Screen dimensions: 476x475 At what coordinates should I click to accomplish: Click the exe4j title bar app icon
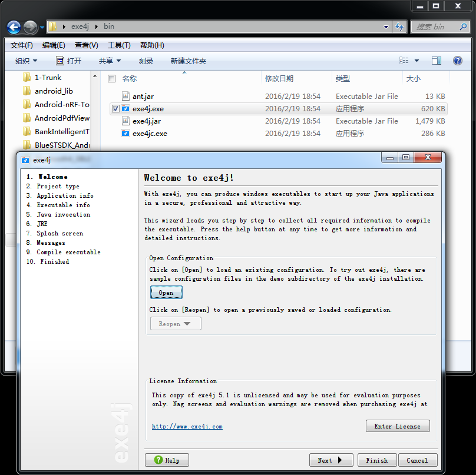coord(25,160)
